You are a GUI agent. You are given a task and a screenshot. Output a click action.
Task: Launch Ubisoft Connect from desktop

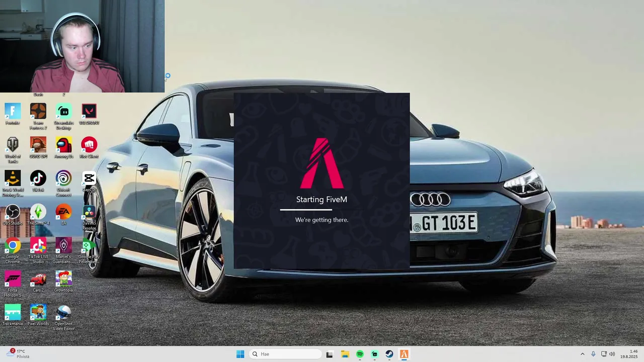63,184
